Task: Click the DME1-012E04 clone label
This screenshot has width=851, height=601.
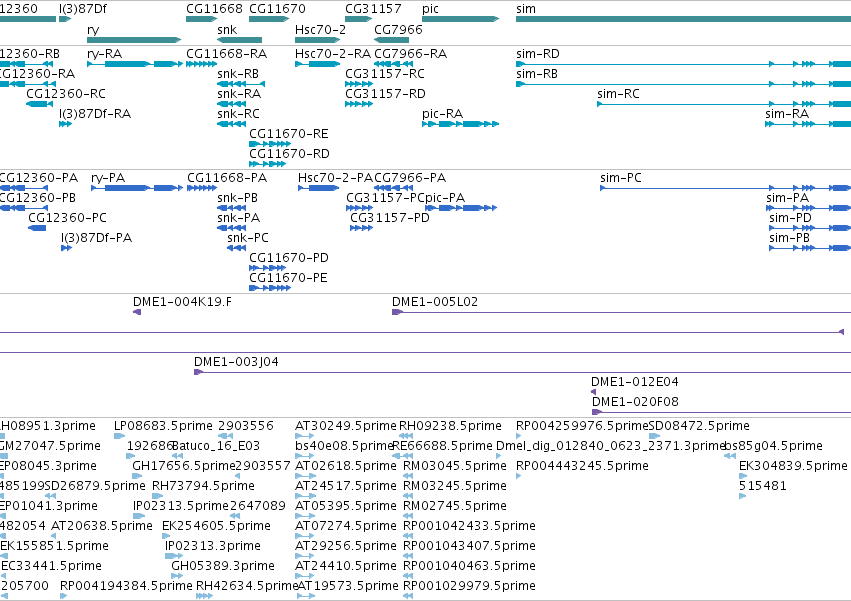Action: coord(634,382)
